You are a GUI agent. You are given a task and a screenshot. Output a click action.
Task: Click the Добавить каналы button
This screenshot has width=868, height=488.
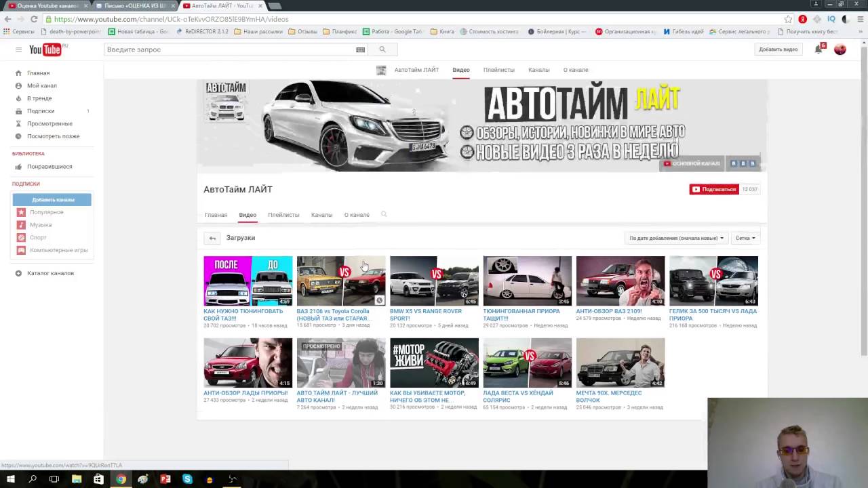point(52,199)
